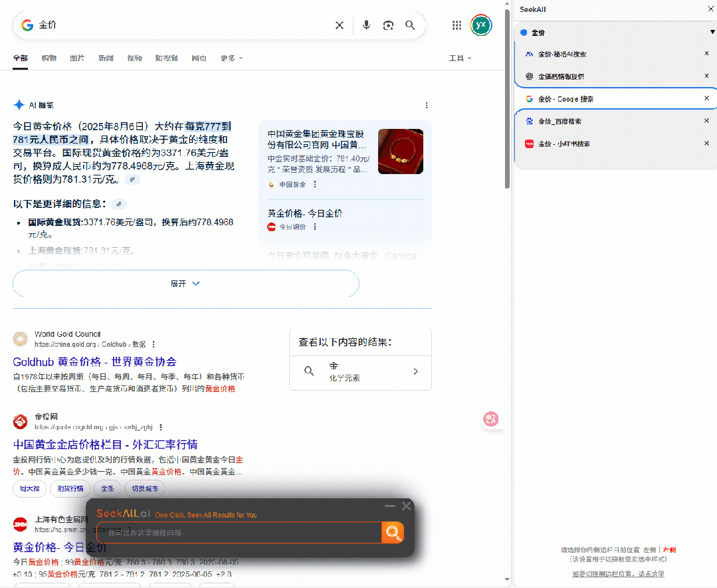
Task: Click link chip beside 以下是更详细的信息
Action: (x=119, y=204)
